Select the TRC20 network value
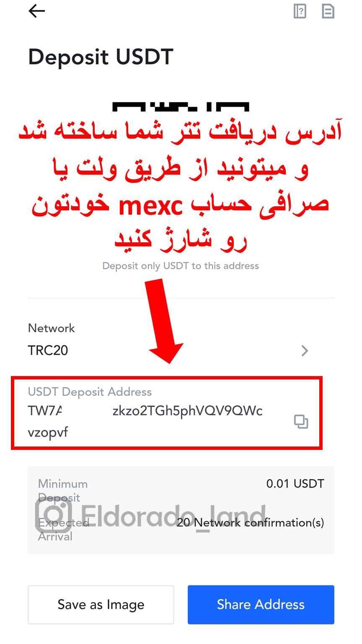 click(x=48, y=350)
